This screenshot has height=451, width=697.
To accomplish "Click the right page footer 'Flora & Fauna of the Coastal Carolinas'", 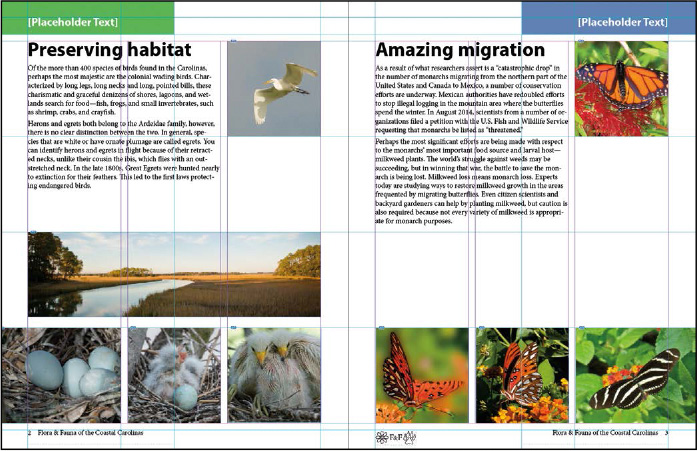I will click(x=605, y=433).
